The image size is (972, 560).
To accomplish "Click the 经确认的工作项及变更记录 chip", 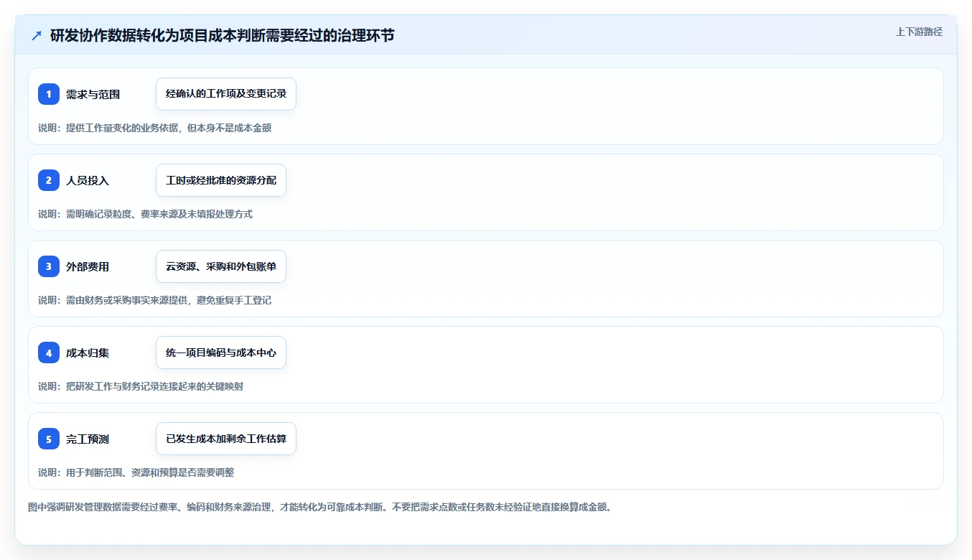I will 226,94.
